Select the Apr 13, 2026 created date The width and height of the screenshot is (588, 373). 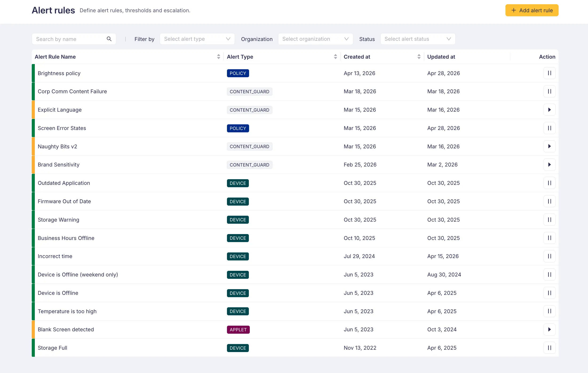359,73
